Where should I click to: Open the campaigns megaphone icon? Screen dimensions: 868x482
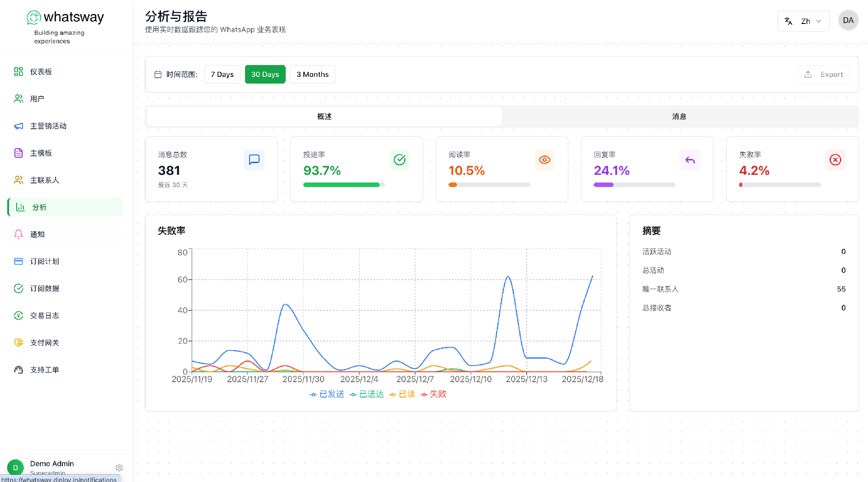(19, 126)
